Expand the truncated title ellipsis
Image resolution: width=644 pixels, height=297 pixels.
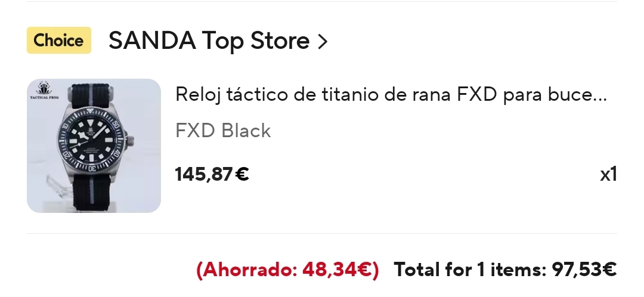[599, 95]
